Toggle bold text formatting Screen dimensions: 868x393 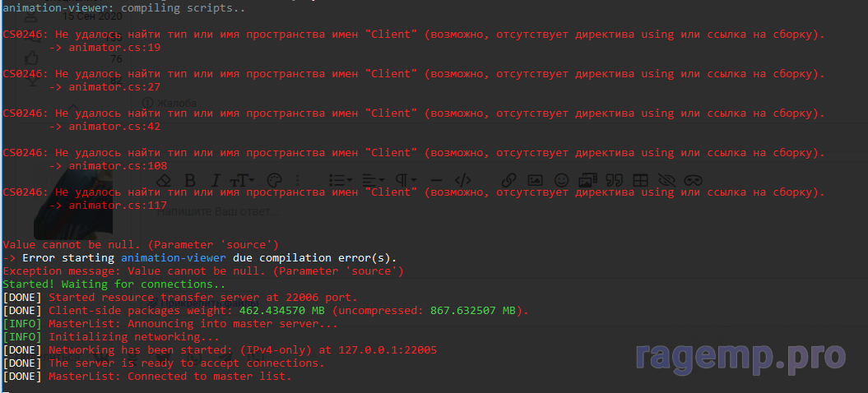[189, 180]
